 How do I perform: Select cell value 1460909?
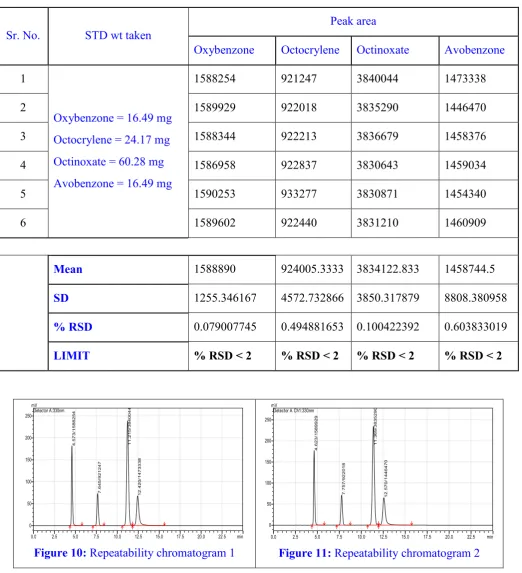[465, 223]
